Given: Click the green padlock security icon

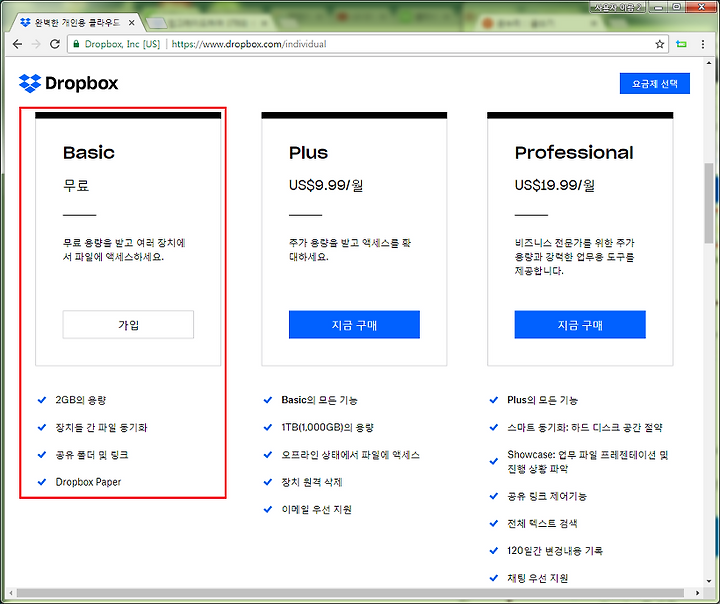Looking at the screenshot, I should pyautogui.click(x=76, y=44).
